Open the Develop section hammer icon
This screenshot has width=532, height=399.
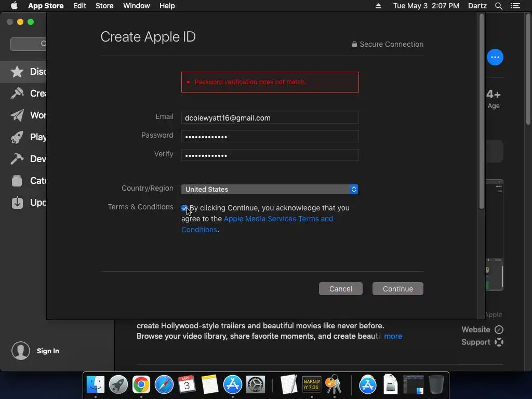17,159
